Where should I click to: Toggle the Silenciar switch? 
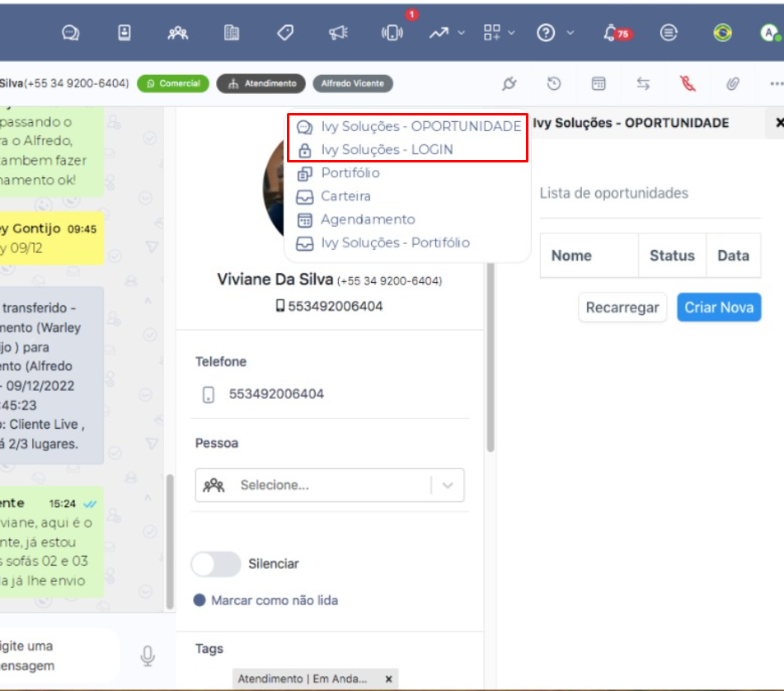[216, 564]
